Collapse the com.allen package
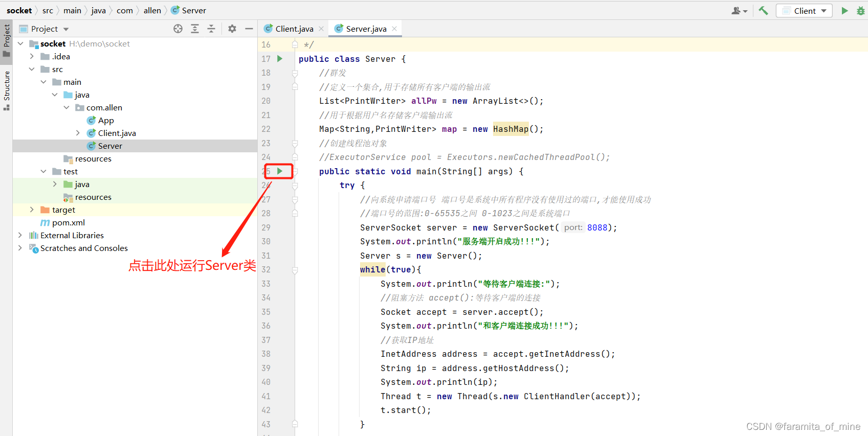This screenshot has height=436, width=868. [x=66, y=107]
